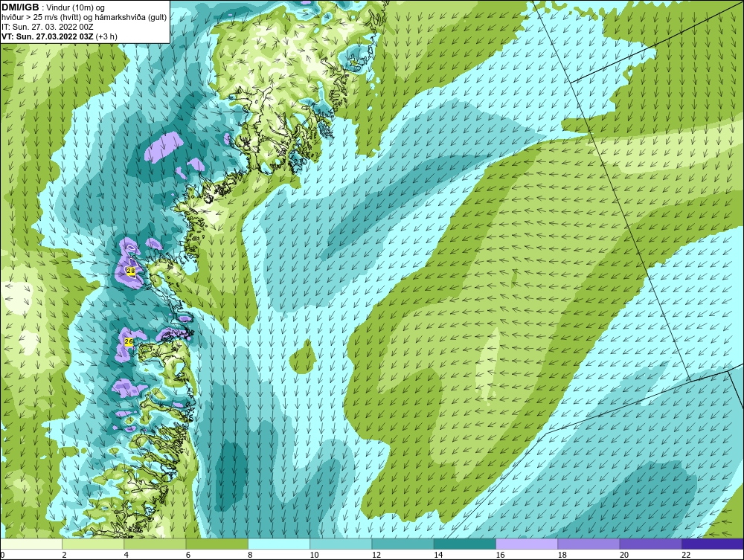Click the scale value '22' on legend
The width and height of the screenshot is (744, 560).
686,556
